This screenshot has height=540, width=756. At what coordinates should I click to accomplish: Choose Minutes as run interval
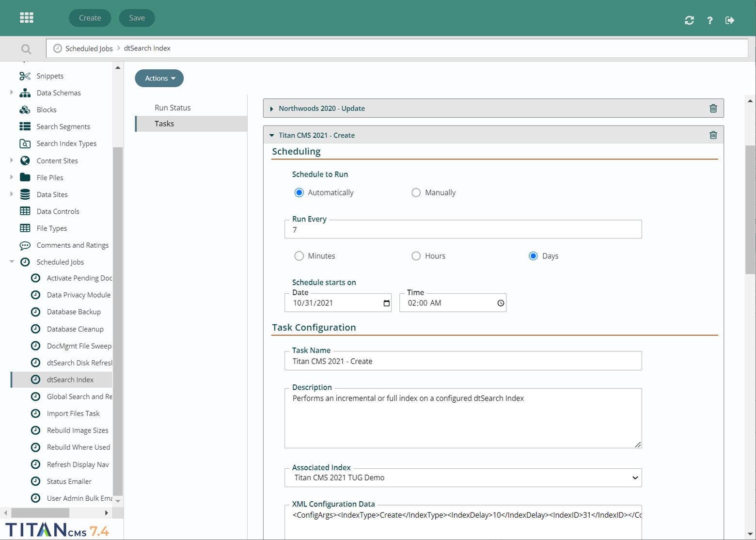(299, 256)
